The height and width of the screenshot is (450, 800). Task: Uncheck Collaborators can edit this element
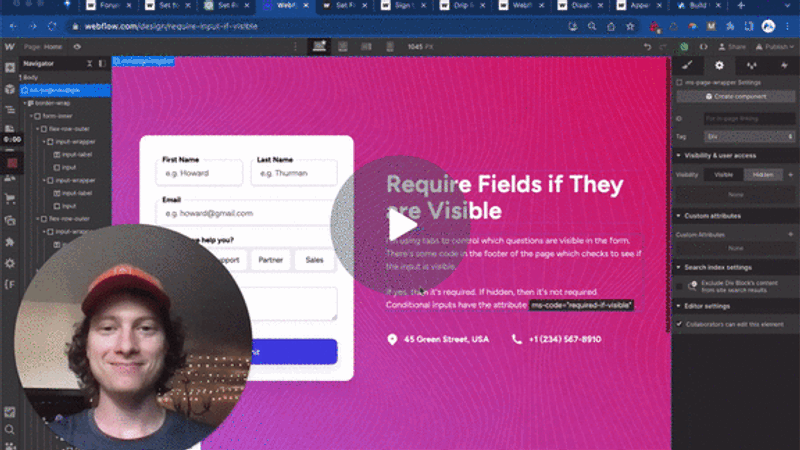click(679, 324)
